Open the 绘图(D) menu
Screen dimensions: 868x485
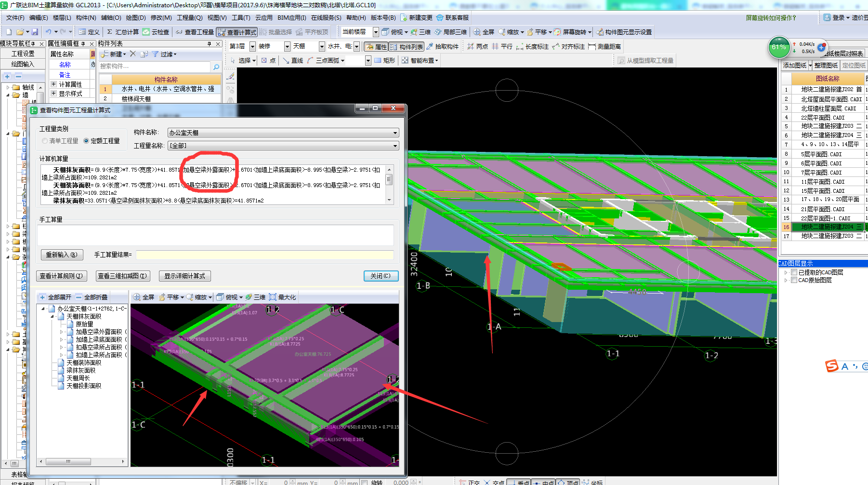pos(136,18)
